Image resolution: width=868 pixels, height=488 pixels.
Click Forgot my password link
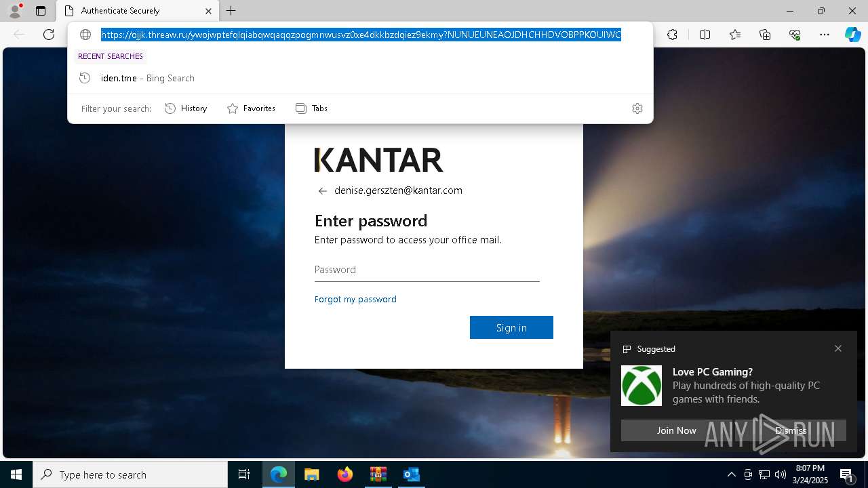point(355,299)
